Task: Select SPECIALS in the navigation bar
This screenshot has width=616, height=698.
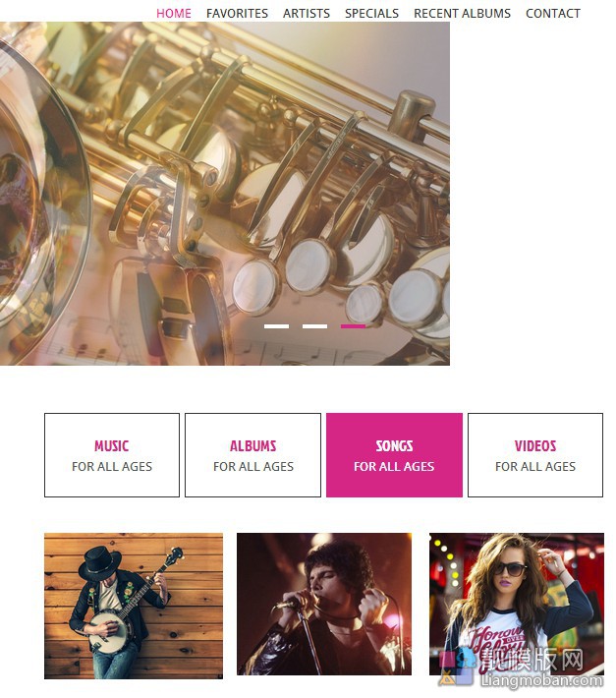Action: 371,14
